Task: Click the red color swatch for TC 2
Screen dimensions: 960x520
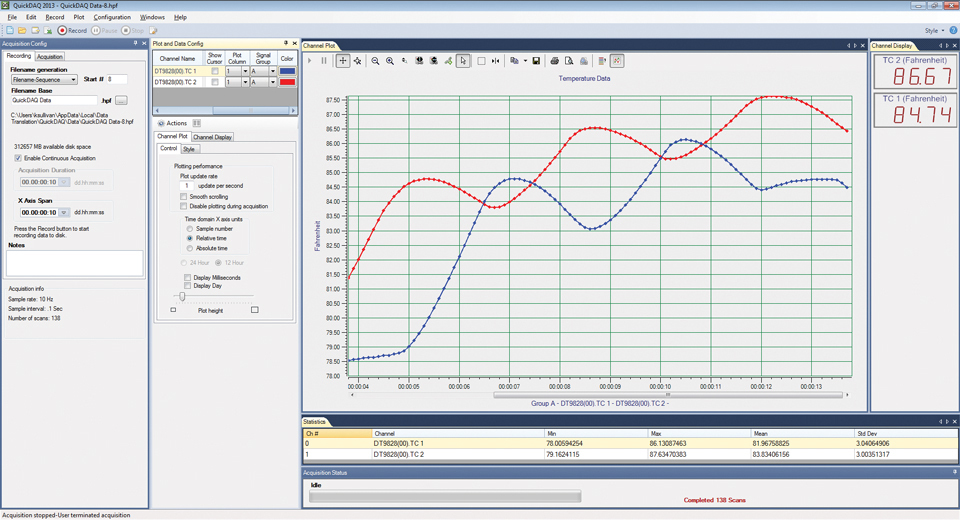Action: (x=288, y=83)
